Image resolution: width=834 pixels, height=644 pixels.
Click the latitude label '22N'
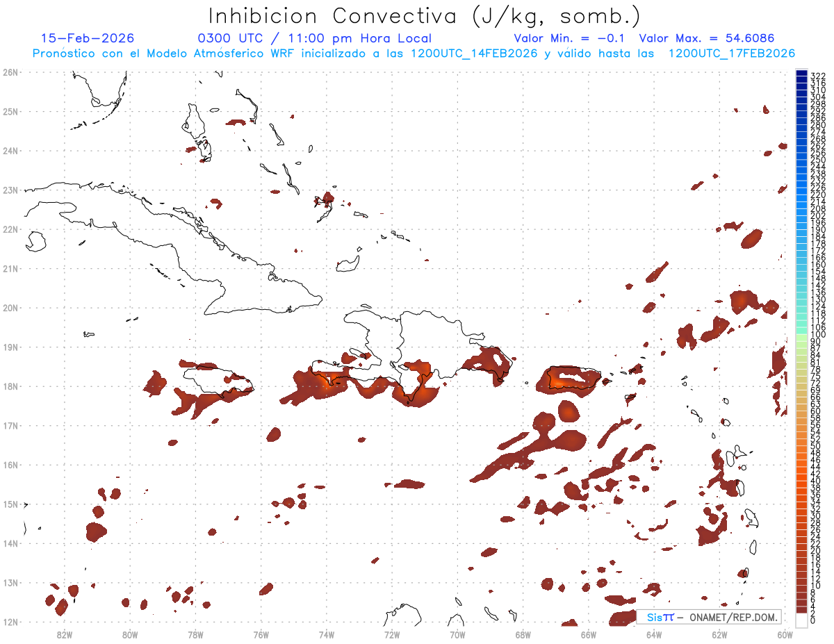point(10,229)
